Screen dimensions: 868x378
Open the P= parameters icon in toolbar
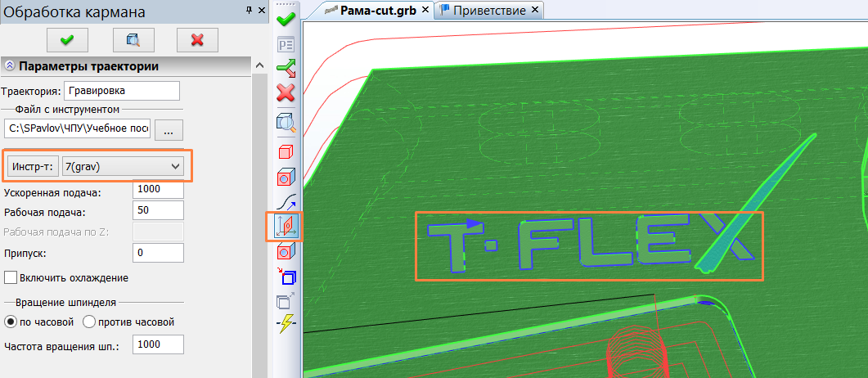[x=285, y=45]
